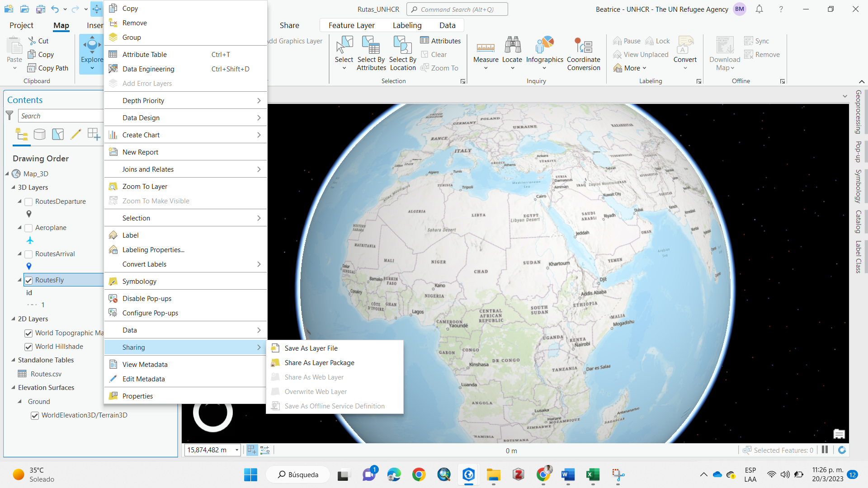Click the Attributes button in Selection

click(x=440, y=41)
